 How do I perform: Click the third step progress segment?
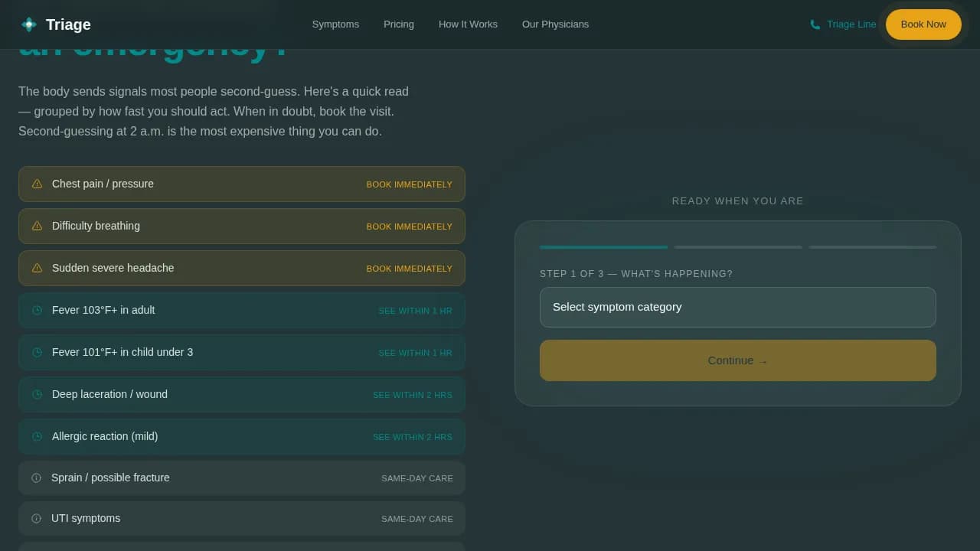[x=873, y=247]
